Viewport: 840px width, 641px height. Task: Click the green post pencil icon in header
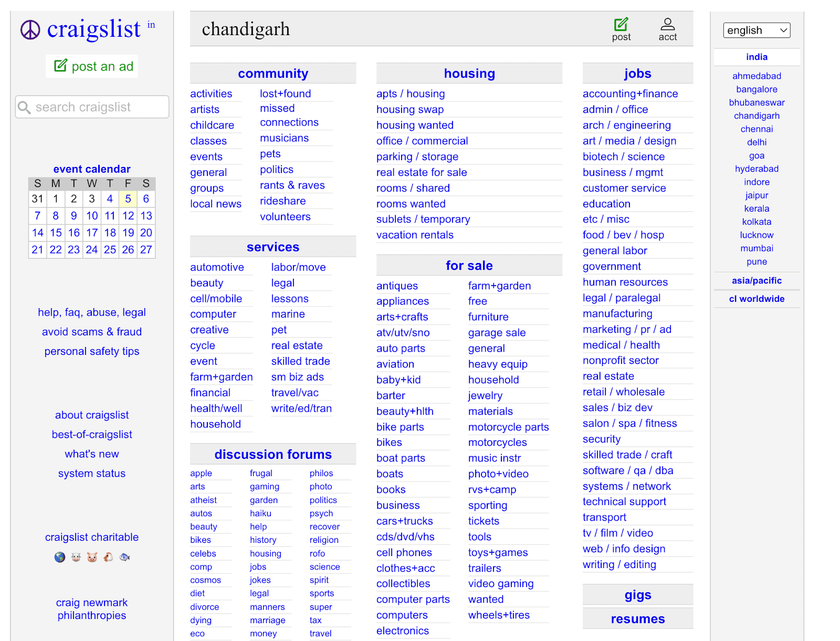[x=621, y=24]
